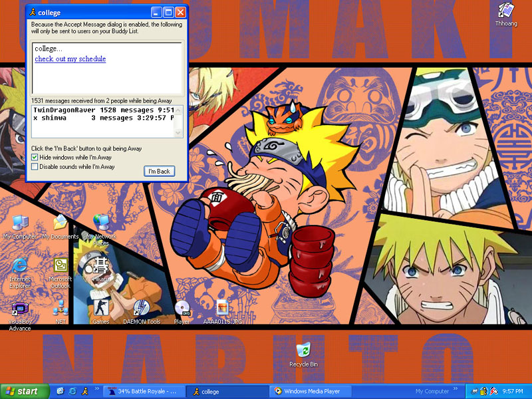This screenshot has width=532, height=399.
Task: Launch Internet Explorer from the desktop
Action: pyautogui.click(x=20, y=273)
